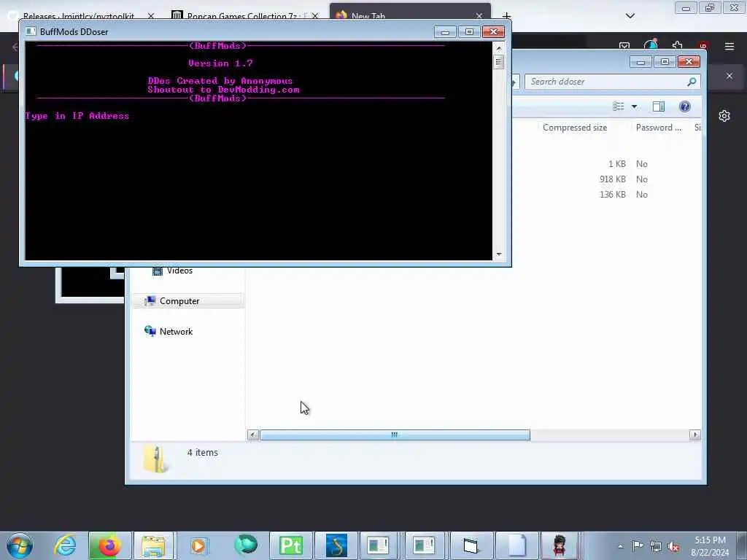Open the green bubble app in taskbar
Image resolution: width=747 pixels, height=560 pixels.
click(245, 545)
